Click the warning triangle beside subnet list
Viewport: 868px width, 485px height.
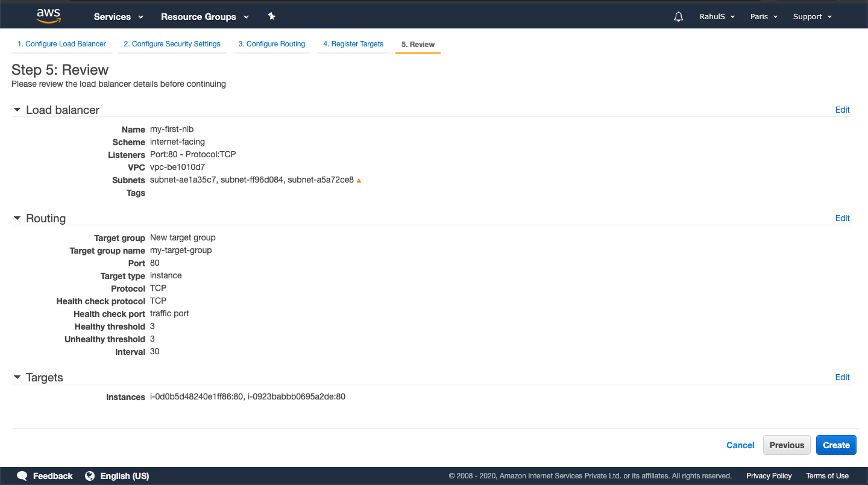click(359, 180)
